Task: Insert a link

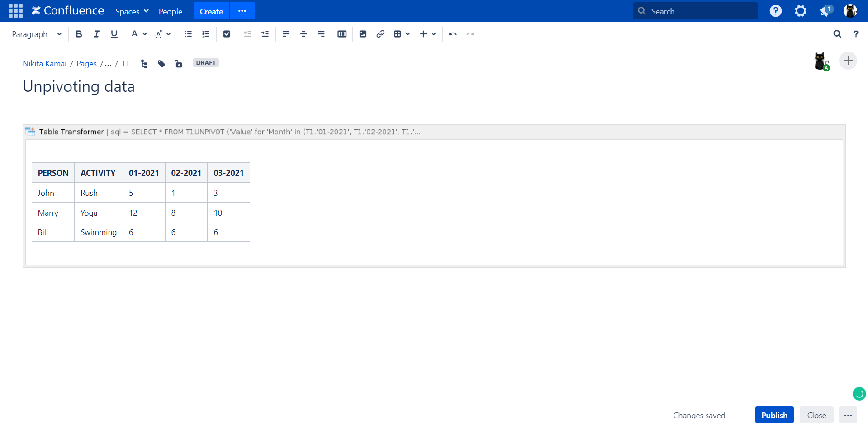Action: [x=380, y=34]
